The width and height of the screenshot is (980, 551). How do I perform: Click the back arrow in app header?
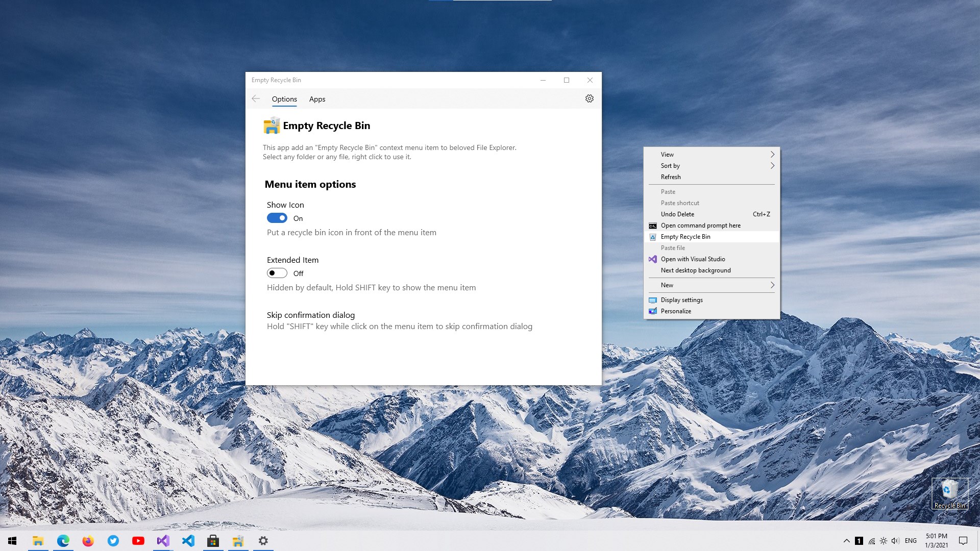[256, 98]
